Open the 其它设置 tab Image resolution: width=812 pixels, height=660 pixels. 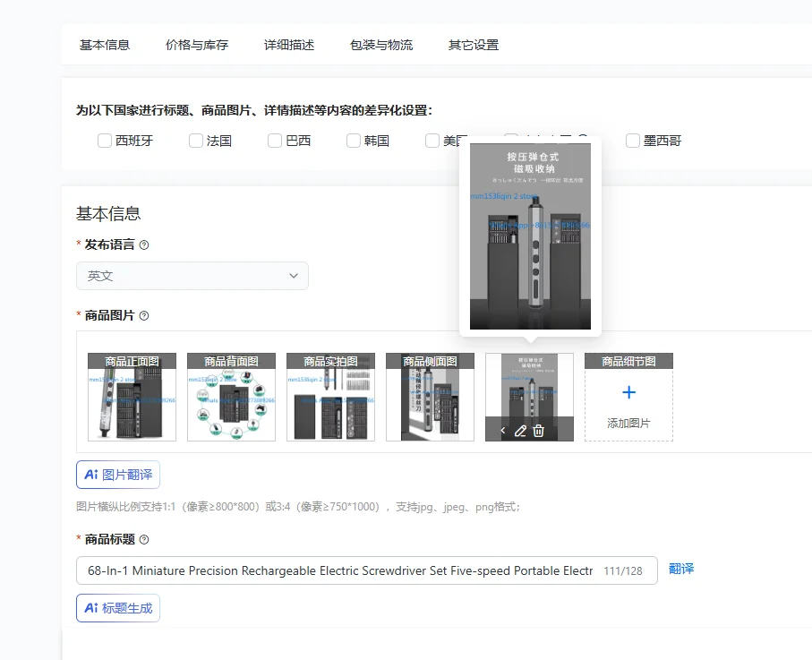474,45
